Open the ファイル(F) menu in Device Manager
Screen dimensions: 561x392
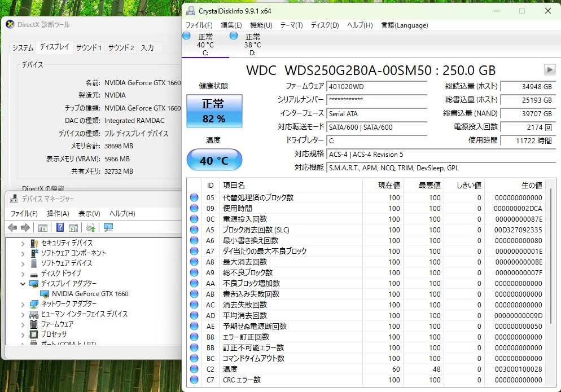pos(24,214)
